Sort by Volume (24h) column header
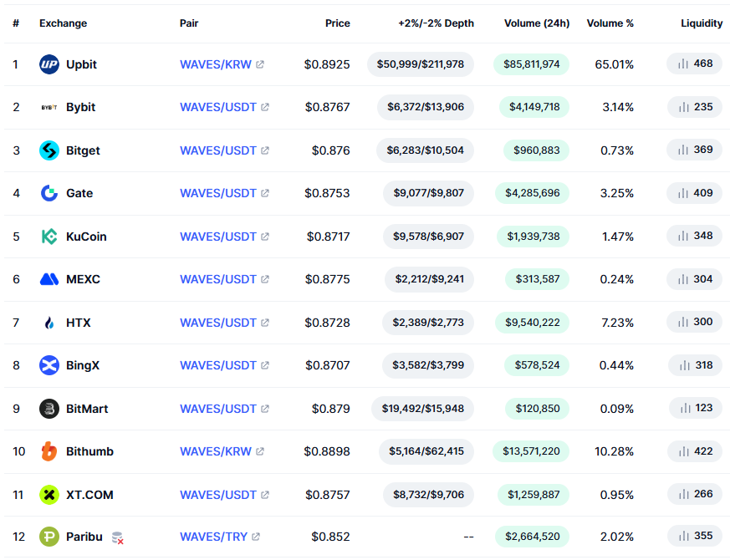This screenshot has height=560, width=730. pyautogui.click(x=537, y=23)
